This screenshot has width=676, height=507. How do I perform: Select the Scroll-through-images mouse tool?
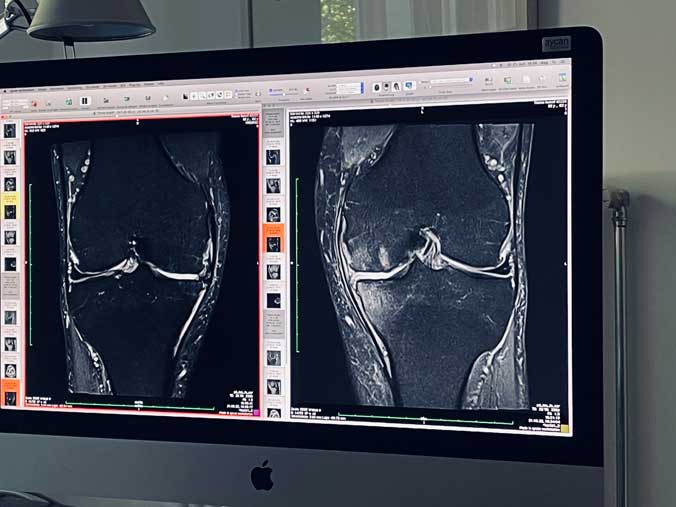tap(219, 95)
